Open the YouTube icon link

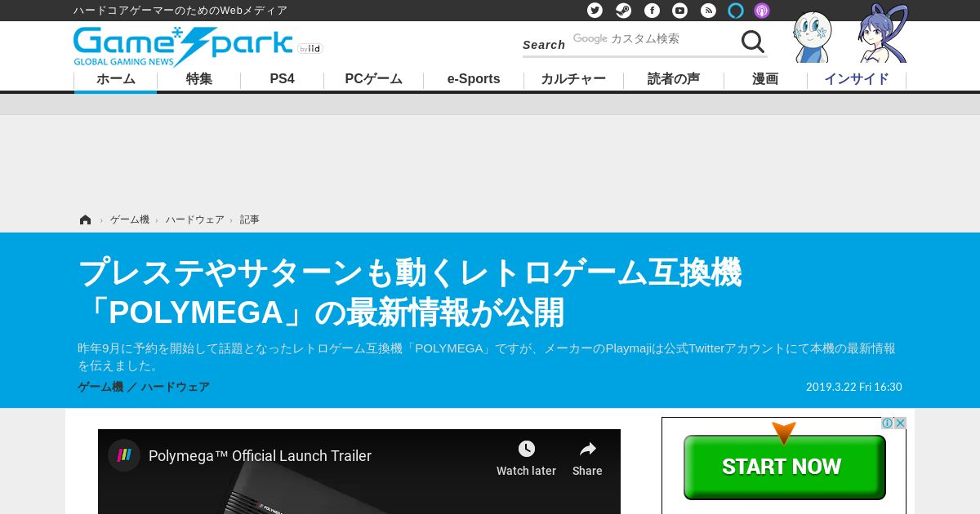tap(679, 11)
